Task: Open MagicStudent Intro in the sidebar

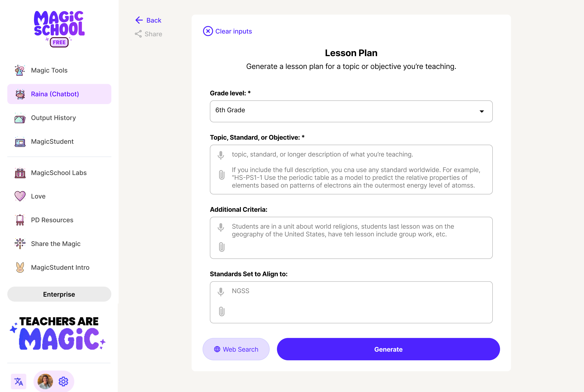Action: coord(60,267)
